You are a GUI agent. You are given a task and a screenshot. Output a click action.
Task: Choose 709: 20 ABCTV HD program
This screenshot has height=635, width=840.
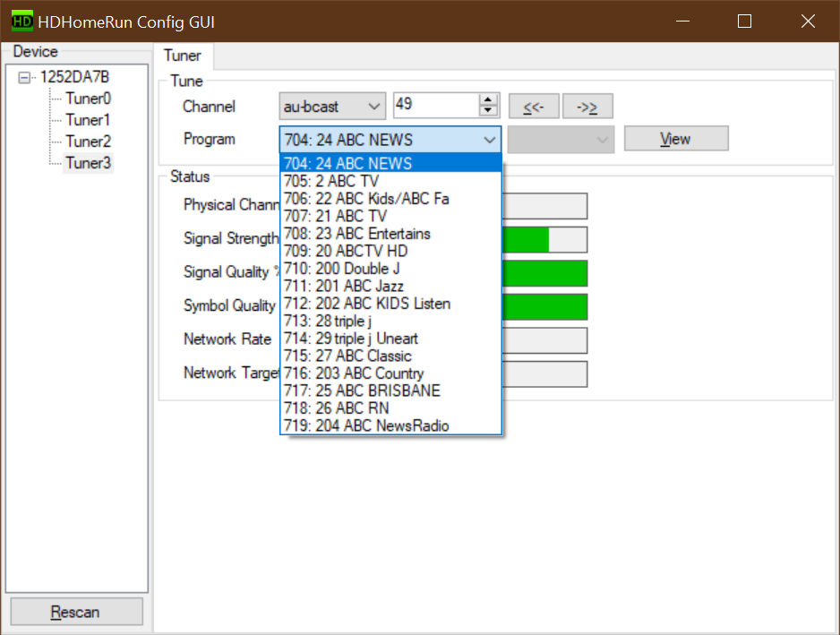point(390,251)
